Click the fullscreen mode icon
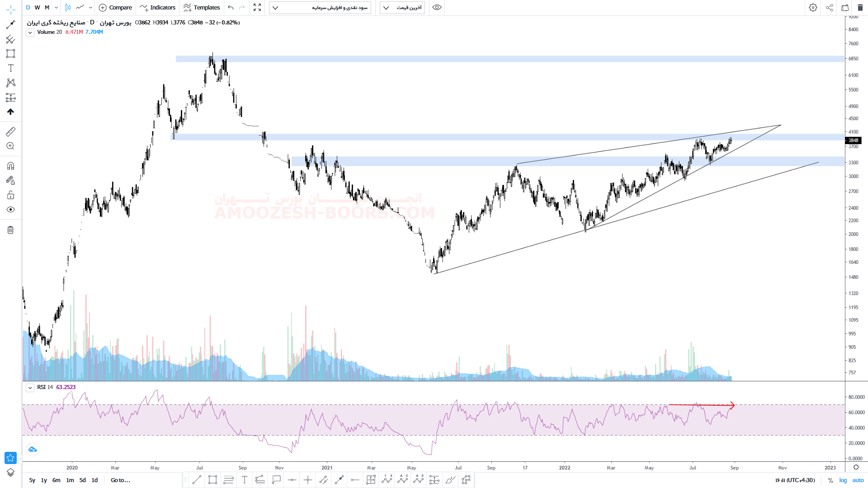The height and width of the screenshot is (488, 868). 257,8
